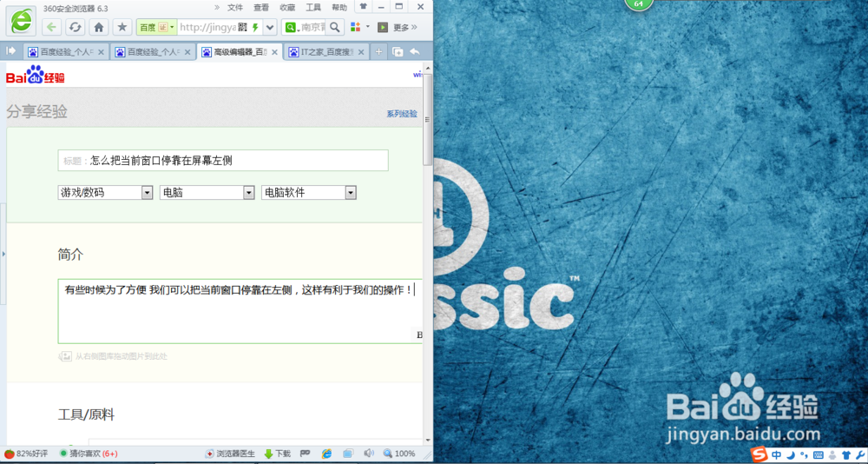868x464 pixels.
Task: Switch to the IT之家 tab
Action: point(326,52)
